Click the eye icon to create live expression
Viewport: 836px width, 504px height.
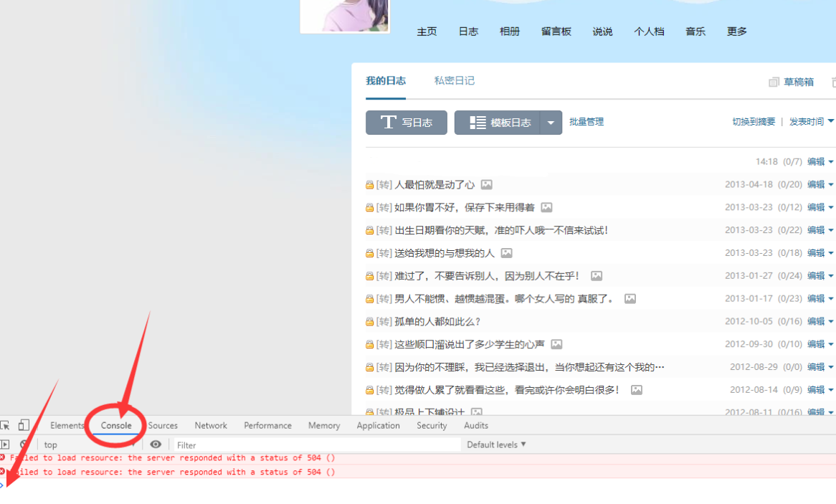tap(156, 444)
